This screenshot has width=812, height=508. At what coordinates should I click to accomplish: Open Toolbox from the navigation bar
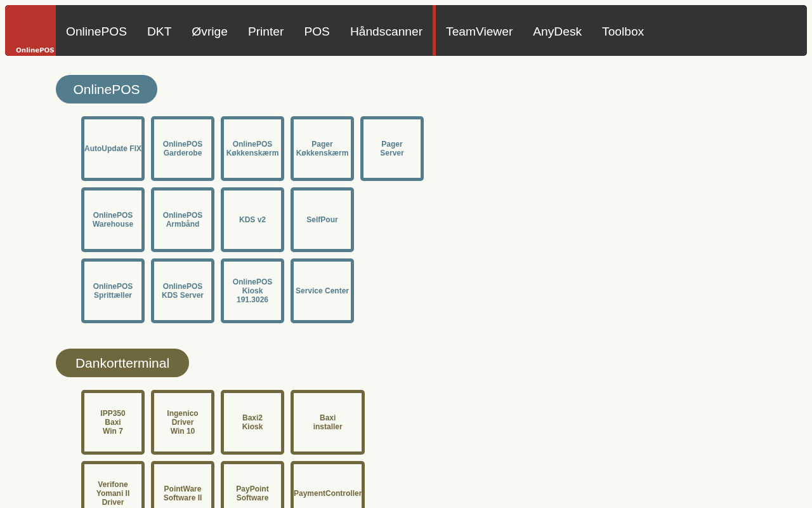pos(623,31)
